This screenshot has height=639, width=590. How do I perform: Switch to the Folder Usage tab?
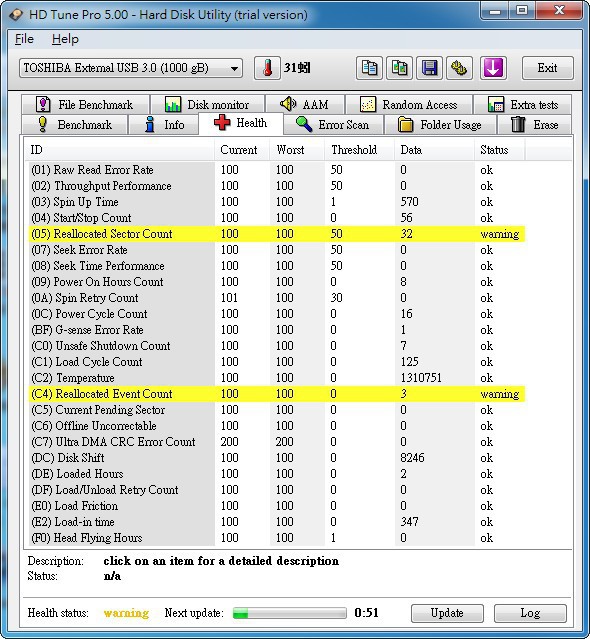pyautogui.click(x=440, y=125)
